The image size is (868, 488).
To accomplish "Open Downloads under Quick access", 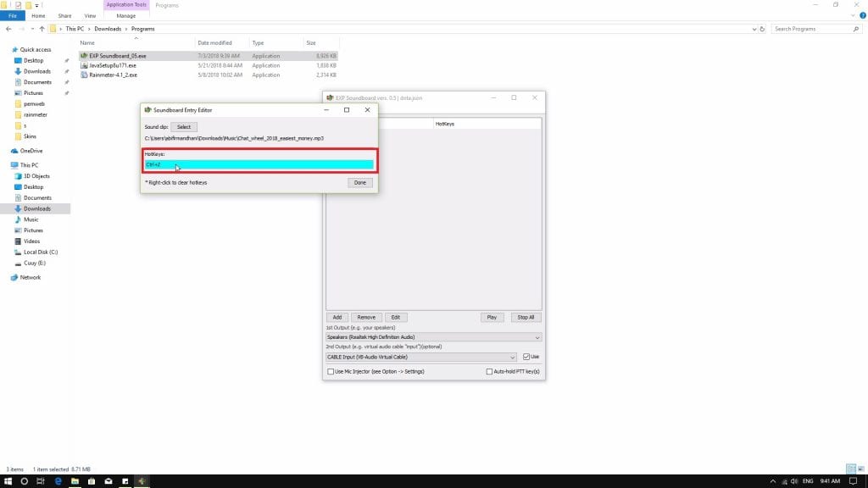I will click(37, 71).
